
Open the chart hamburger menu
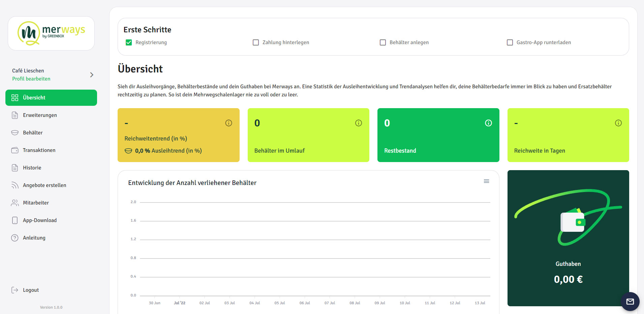tap(486, 181)
